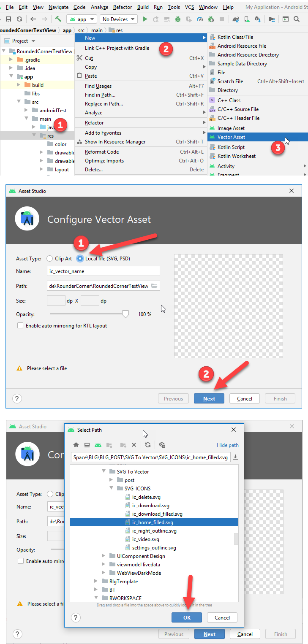
Task: Open the Build menu in the menu bar
Action: (143, 7)
